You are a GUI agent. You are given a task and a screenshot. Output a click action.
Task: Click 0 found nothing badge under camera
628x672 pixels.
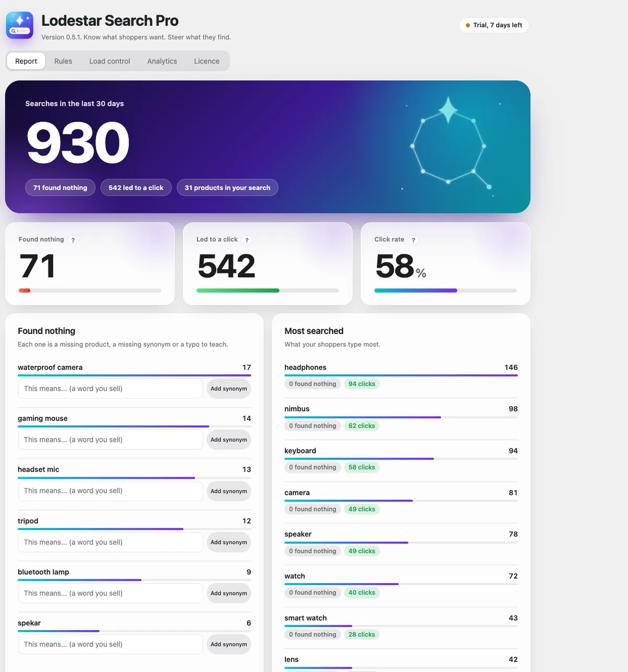pyautogui.click(x=312, y=509)
